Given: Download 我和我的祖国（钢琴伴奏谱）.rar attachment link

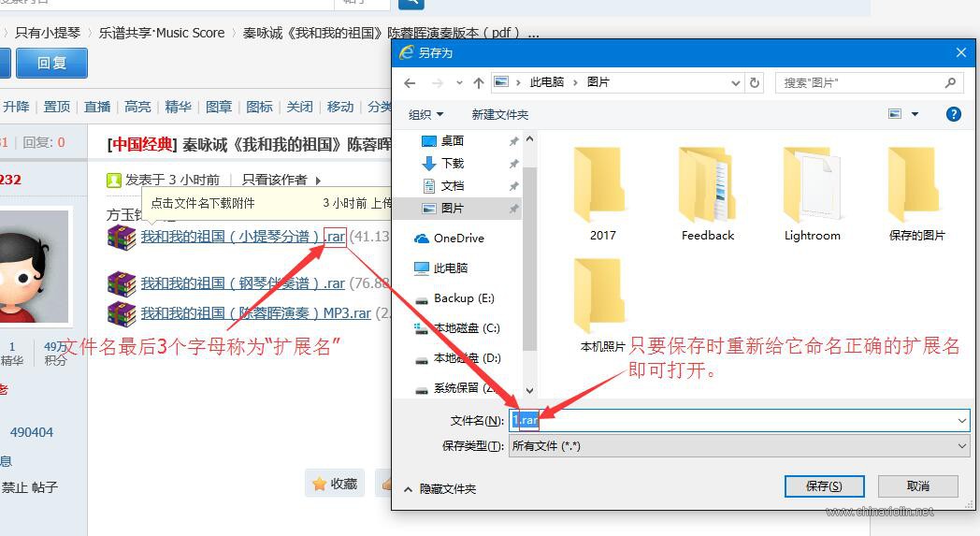Looking at the screenshot, I should 242,283.
